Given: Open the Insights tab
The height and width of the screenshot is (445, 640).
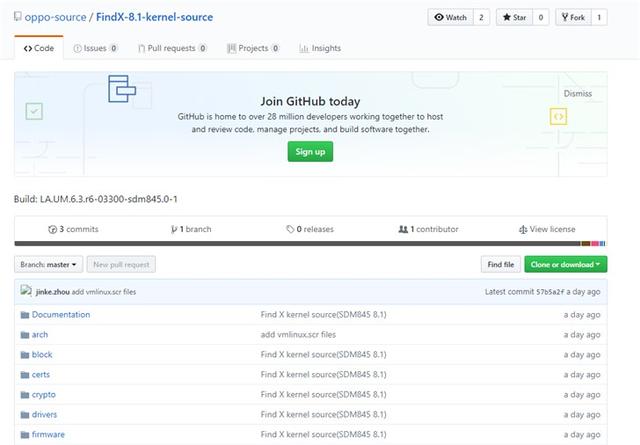Looking at the screenshot, I should [320, 48].
